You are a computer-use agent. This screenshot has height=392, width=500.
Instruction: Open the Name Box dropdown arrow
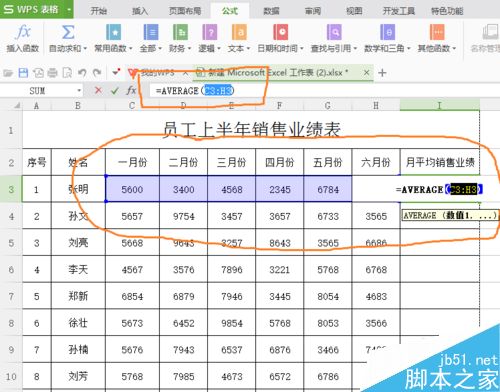(x=79, y=90)
